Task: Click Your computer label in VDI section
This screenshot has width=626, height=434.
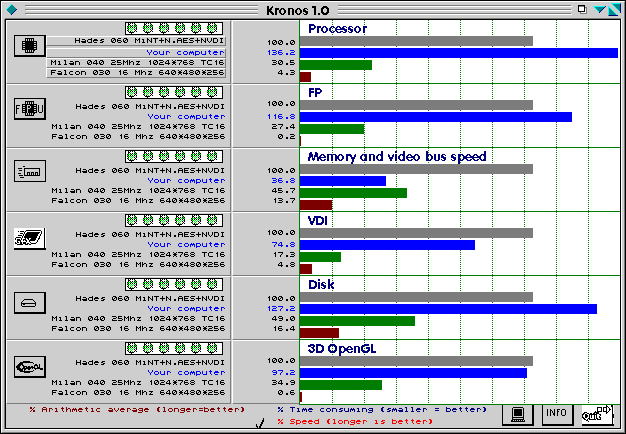Action: tap(186, 245)
